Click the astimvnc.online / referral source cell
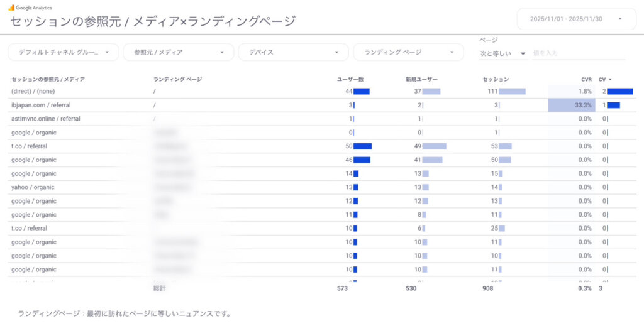The height and width of the screenshot is (326, 644). click(x=46, y=119)
